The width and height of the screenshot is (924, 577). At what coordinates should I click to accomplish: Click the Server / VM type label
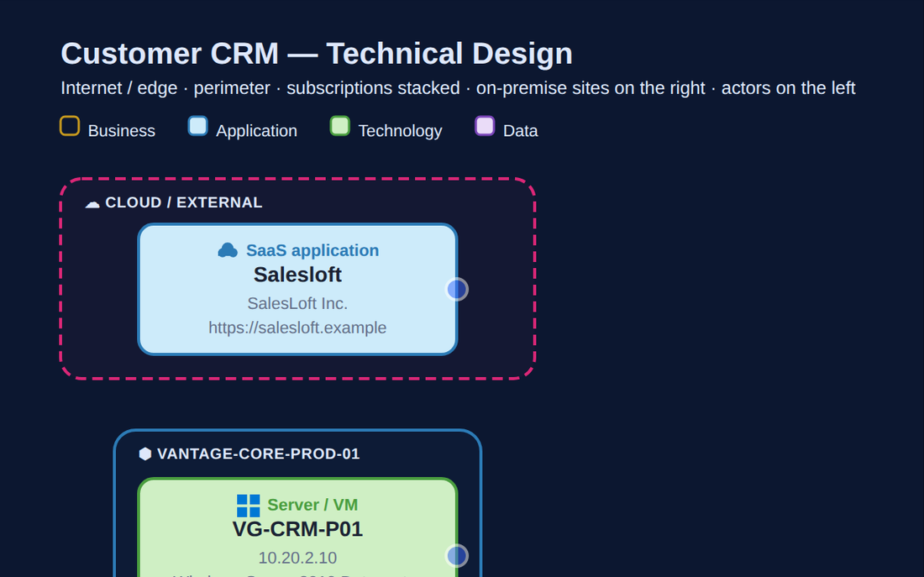coord(312,505)
